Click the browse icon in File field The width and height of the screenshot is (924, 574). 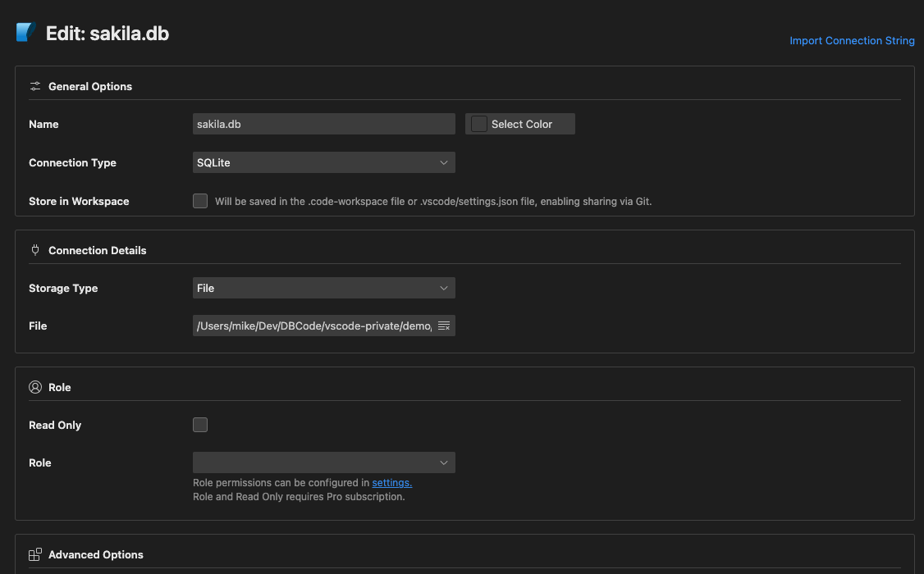point(444,326)
